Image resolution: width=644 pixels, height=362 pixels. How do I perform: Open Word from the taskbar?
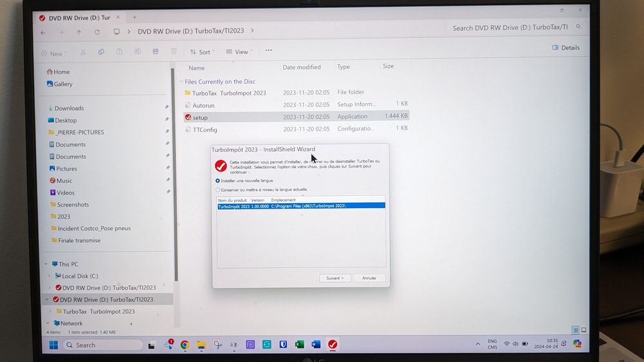(x=316, y=345)
